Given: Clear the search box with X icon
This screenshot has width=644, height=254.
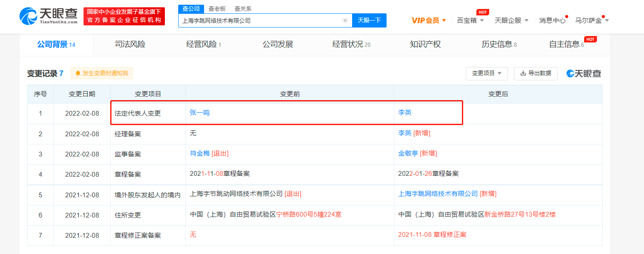Looking at the screenshot, I should 345,21.
